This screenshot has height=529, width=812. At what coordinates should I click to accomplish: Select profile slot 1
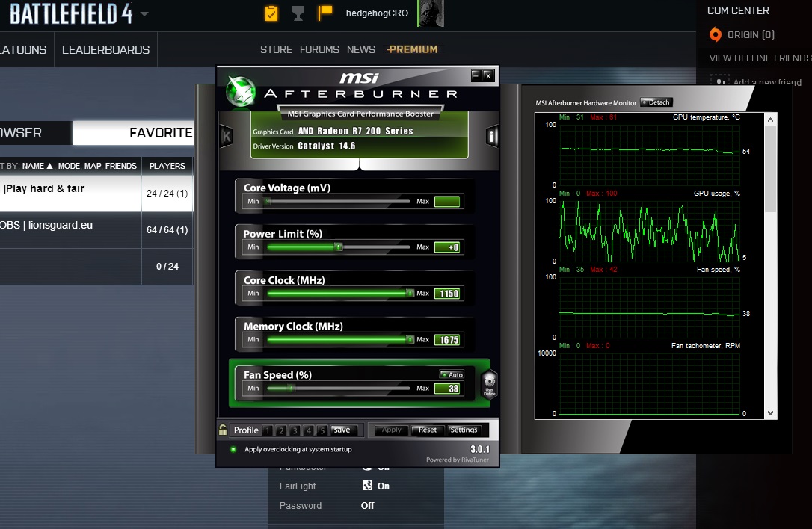(267, 430)
